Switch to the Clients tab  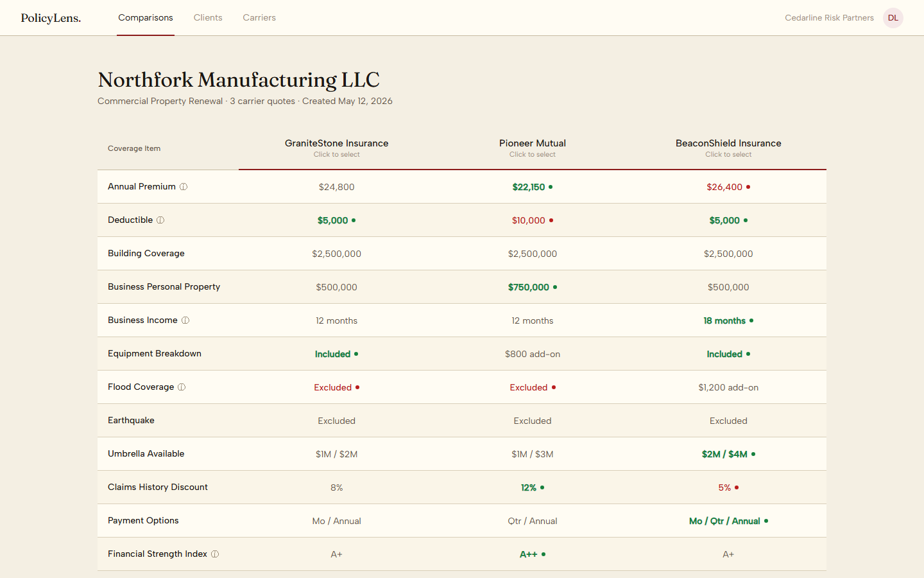click(208, 18)
